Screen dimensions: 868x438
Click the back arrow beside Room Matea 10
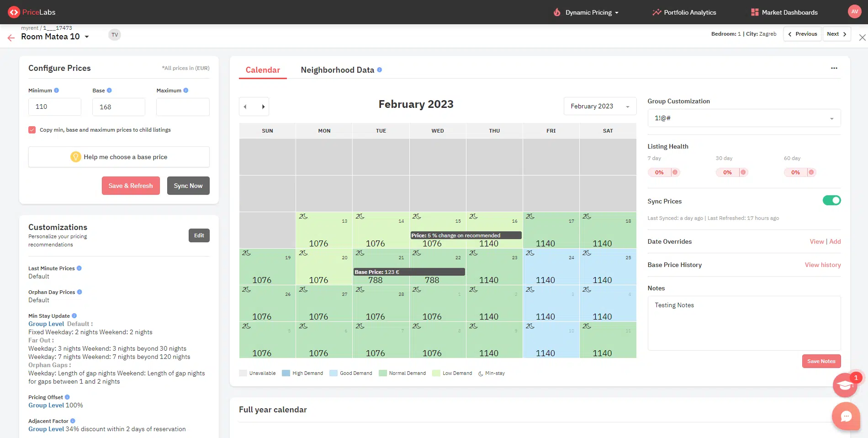(x=11, y=37)
